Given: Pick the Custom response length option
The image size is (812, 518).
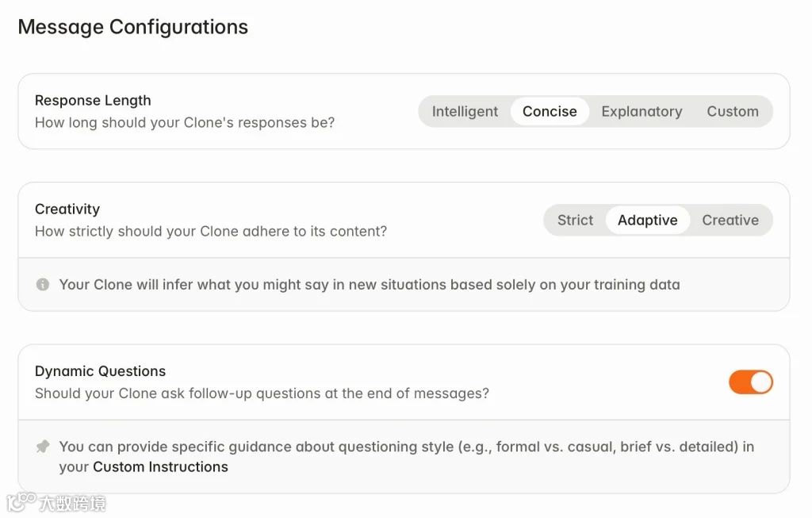Looking at the screenshot, I should [x=733, y=112].
